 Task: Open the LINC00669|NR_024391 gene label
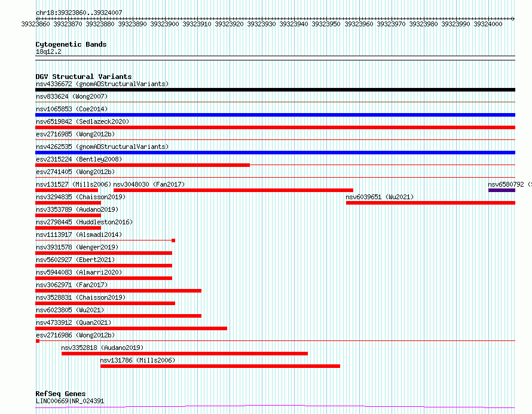[x=70, y=401]
